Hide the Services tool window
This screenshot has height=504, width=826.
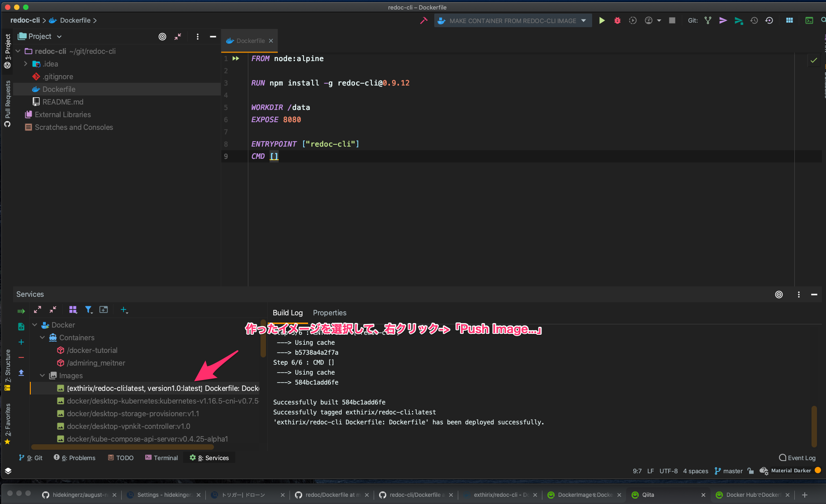814,295
